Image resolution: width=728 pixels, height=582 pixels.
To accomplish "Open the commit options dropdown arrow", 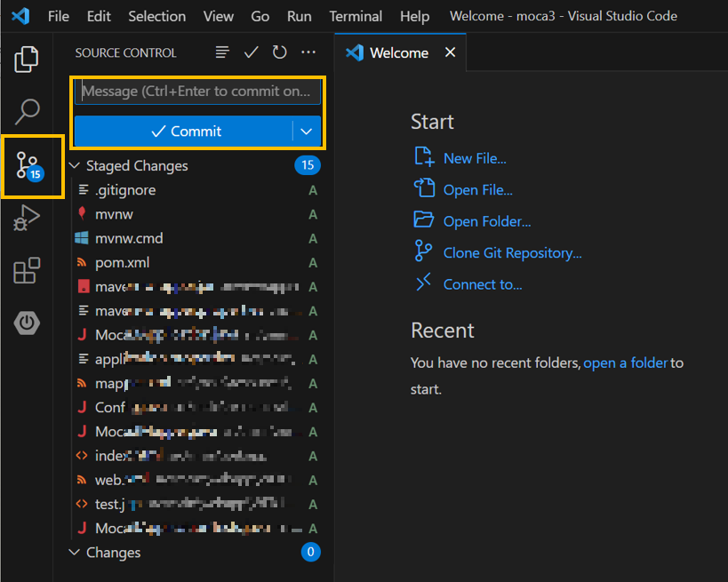I will point(307,132).
